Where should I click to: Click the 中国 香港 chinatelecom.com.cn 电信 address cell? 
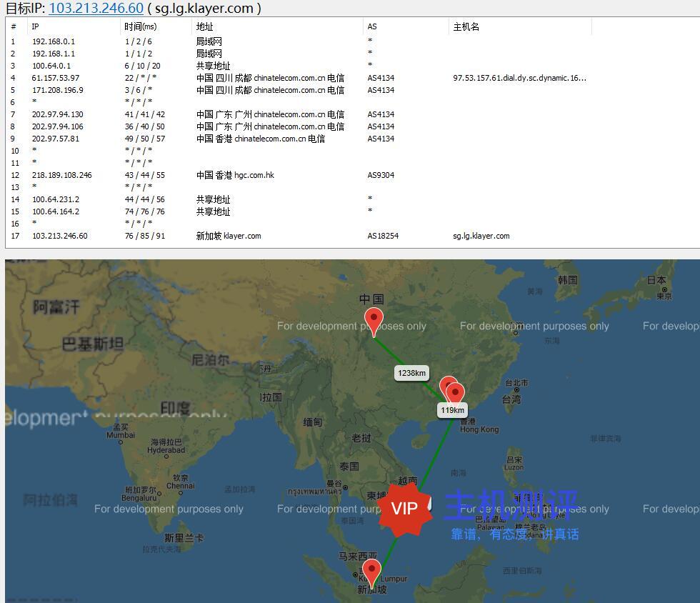click(x=261, y=139)
